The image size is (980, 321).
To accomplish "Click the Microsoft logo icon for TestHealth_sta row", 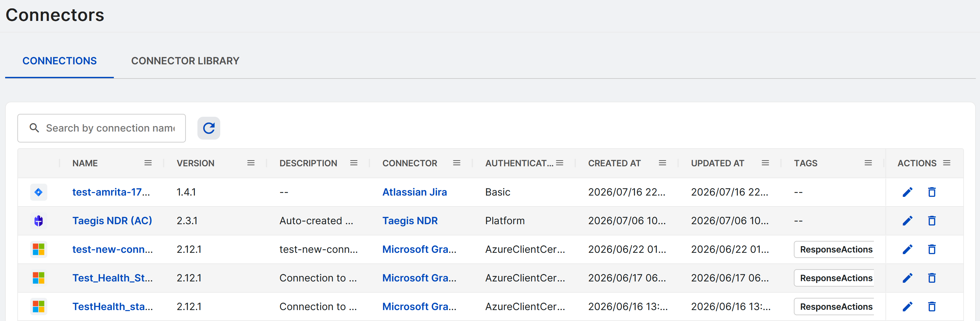I will point(39,307).
